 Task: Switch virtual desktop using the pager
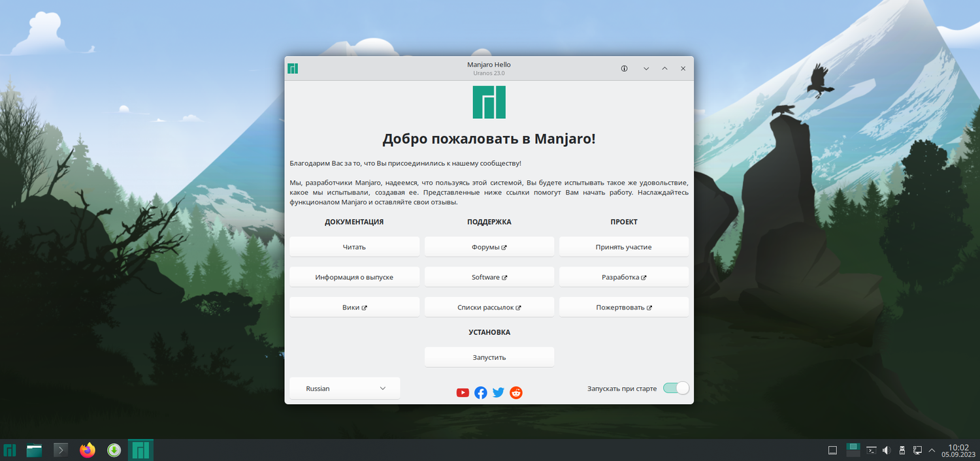pyautogui.click(x=853, y=450)
